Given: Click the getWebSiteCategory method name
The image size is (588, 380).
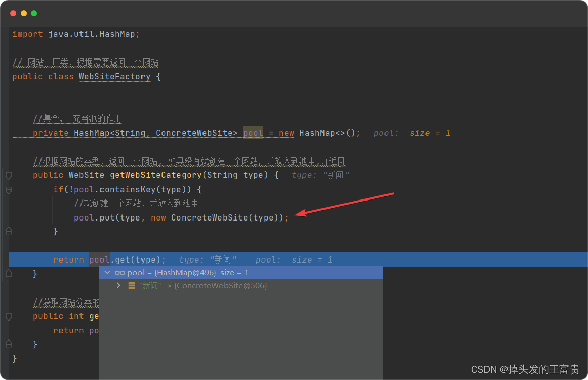Looking at the screenshot, I should pos(156,175).
